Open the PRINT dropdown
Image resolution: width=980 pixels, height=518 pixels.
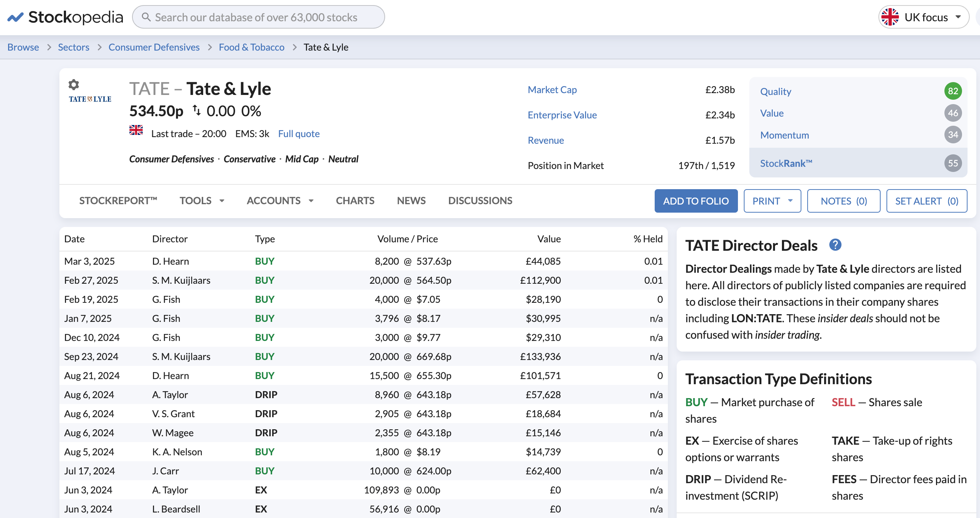click(x=772, y=201)
